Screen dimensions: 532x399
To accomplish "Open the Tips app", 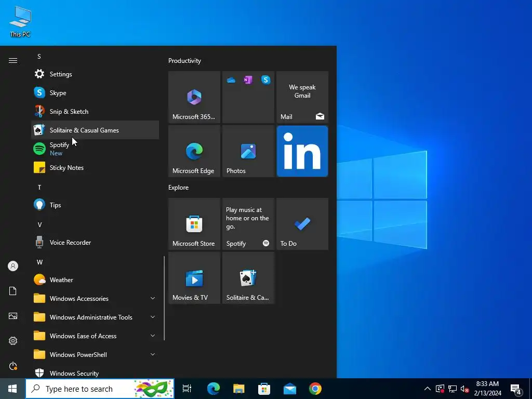I will (x=95, y=205).
